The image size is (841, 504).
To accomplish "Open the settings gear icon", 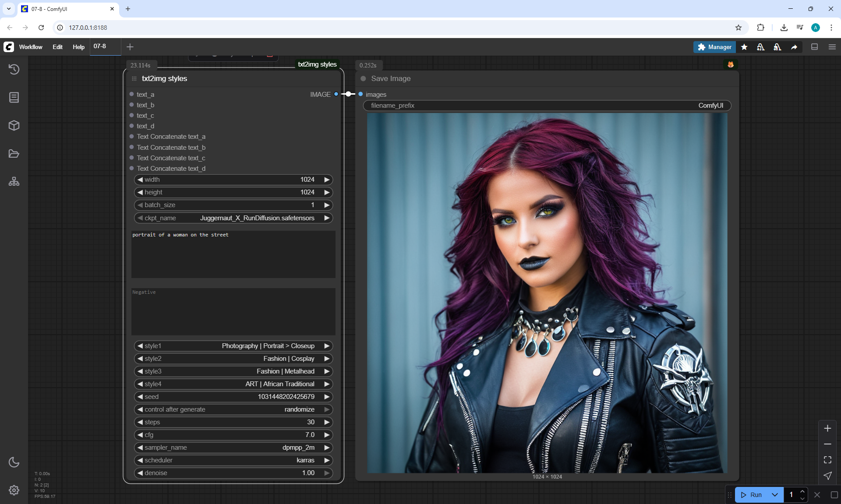I will pyautogui.click(x=14, y=490).
